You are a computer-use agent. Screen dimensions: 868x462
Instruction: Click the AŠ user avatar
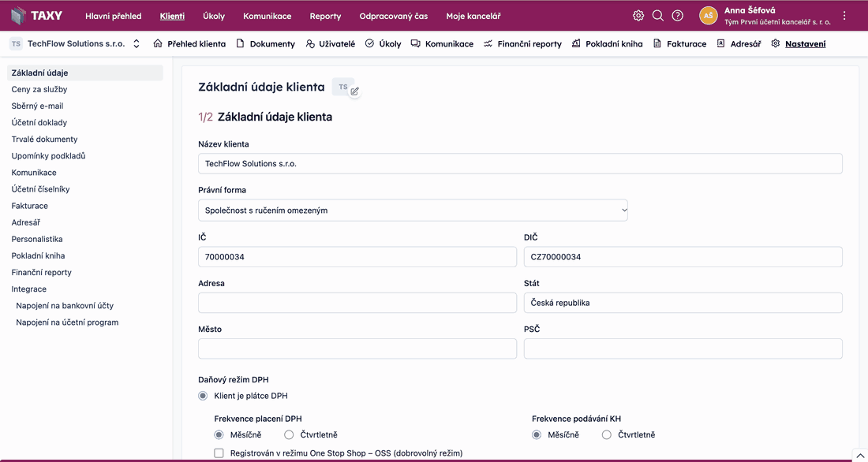pyautogui.click(x=709, y=16)
